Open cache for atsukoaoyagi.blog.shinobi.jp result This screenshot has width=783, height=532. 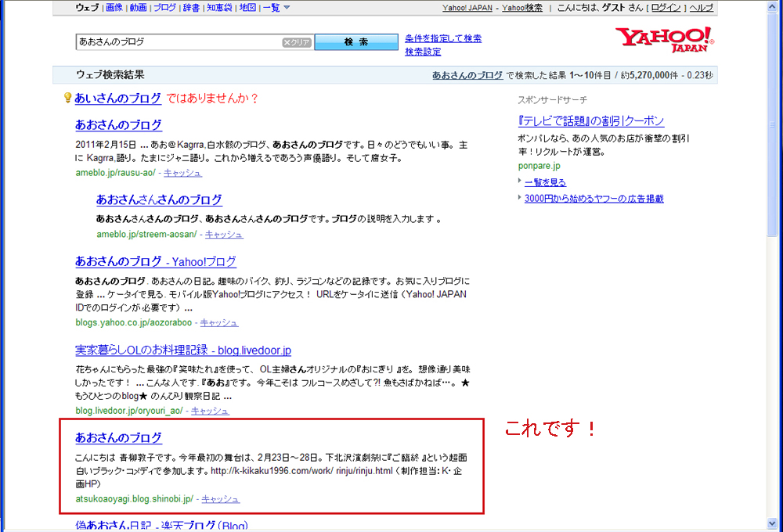click(221, 498)
